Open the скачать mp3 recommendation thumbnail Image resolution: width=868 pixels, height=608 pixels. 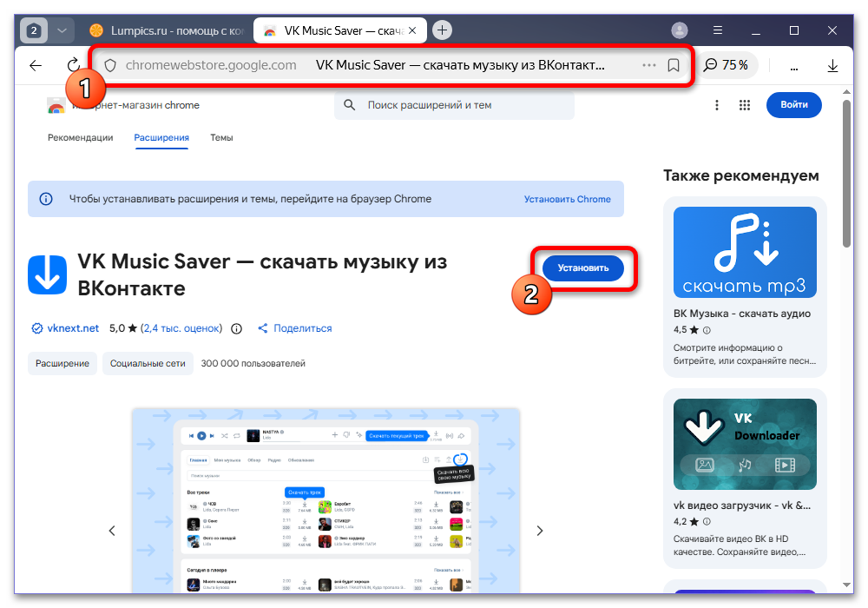pos(745,253)
